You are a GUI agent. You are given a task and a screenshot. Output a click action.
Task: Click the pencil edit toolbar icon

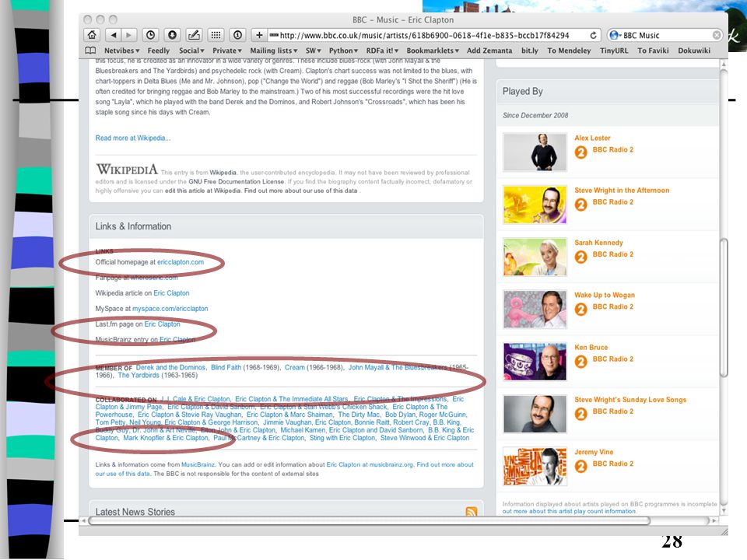pyautogui.click(x=194, y=35)
